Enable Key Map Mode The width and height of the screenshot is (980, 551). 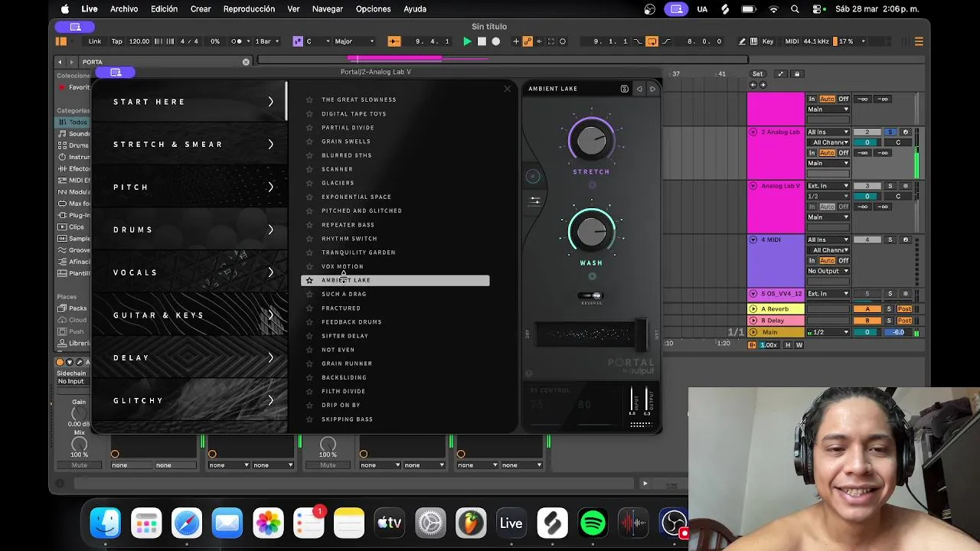(x=768, y=41)
